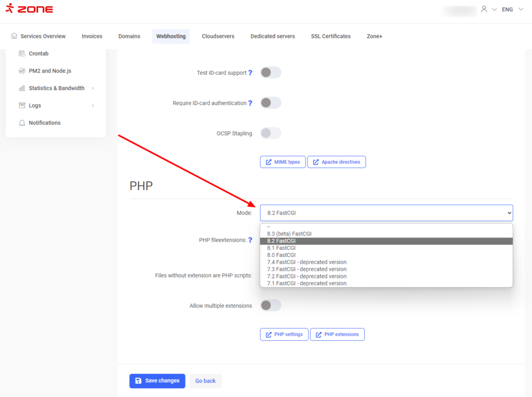The height and width of the screenshot is (397, 532).
Task: Click the Notifications bell icon
Action: pyautogui.click(x=22, y=123)
